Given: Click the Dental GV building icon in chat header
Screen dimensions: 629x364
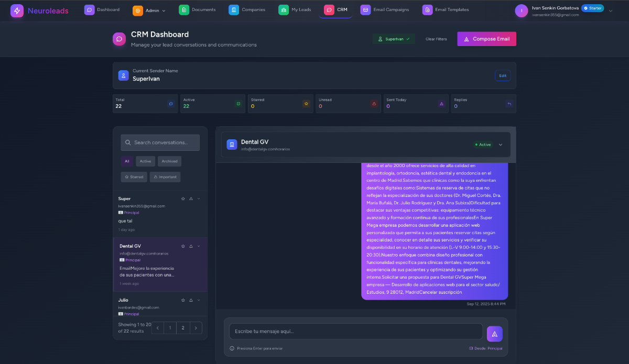Looking at the screenshot, I should coord(232,145).
